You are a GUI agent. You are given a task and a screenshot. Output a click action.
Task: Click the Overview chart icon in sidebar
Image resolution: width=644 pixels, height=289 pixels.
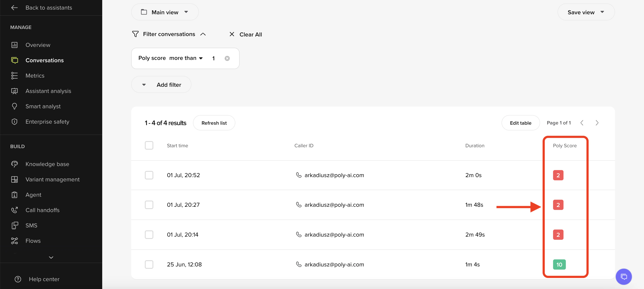pos(14,45)
